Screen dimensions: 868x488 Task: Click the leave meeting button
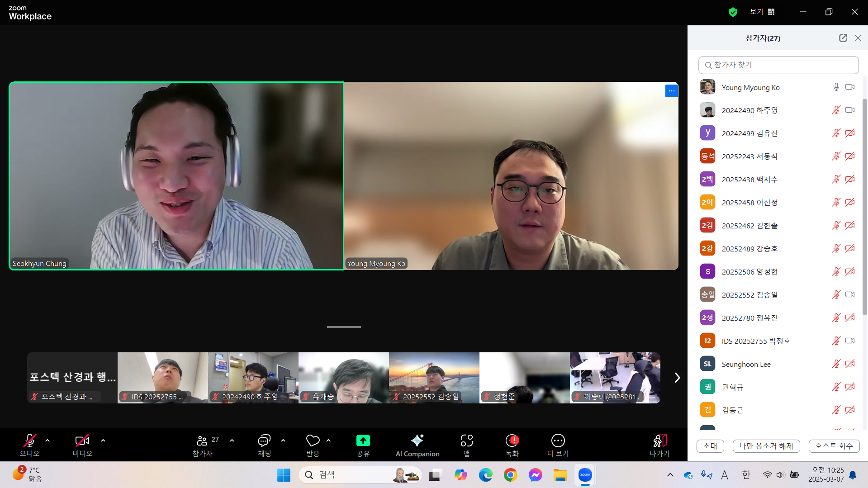[659, 445]
